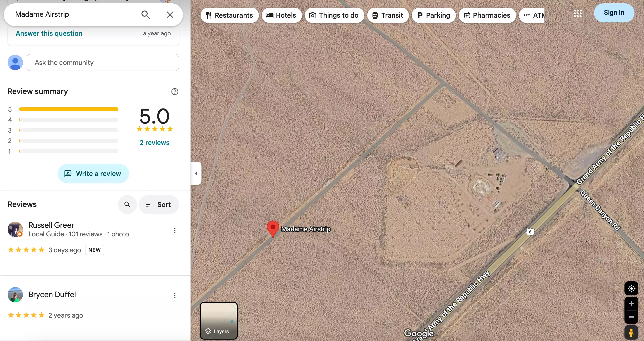Click Brycen Duffel's five-star rating
The width and height of the screenshot is (644, 341).
[x=26, y=315]
